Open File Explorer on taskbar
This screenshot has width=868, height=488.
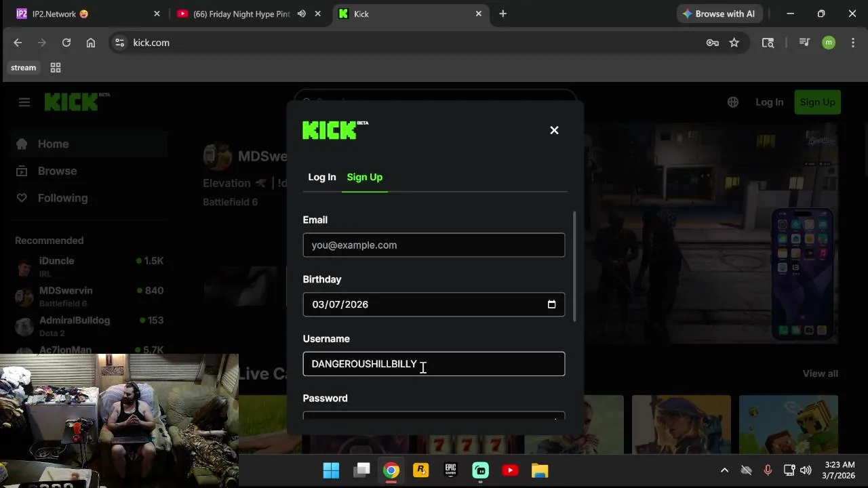point(540,470)
